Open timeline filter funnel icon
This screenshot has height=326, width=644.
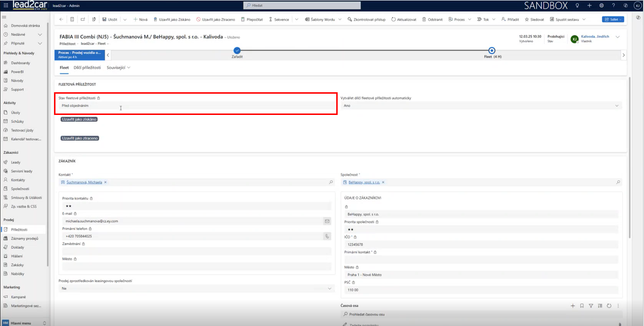point(591,306)
